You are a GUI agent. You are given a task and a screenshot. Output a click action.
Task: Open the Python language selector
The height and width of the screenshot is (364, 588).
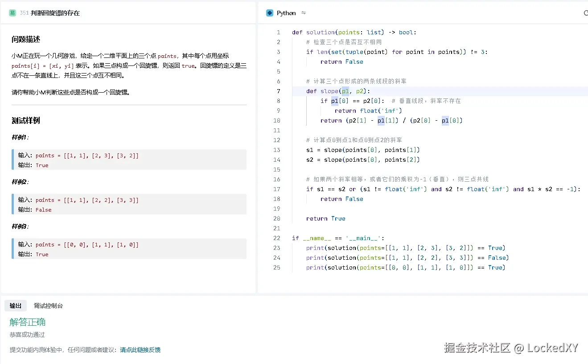[286, 13]
